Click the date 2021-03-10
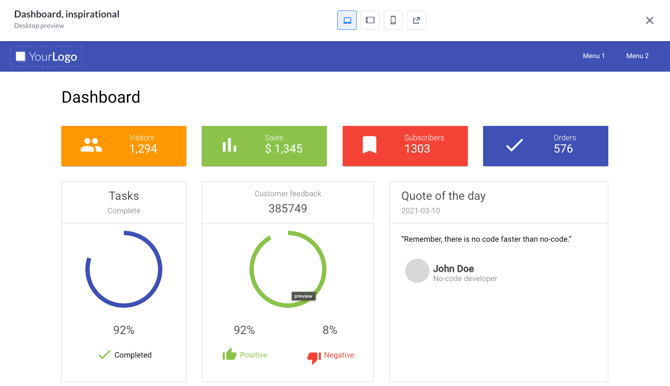670x386 pixels. pyautogui.click(x=420, y=211)
